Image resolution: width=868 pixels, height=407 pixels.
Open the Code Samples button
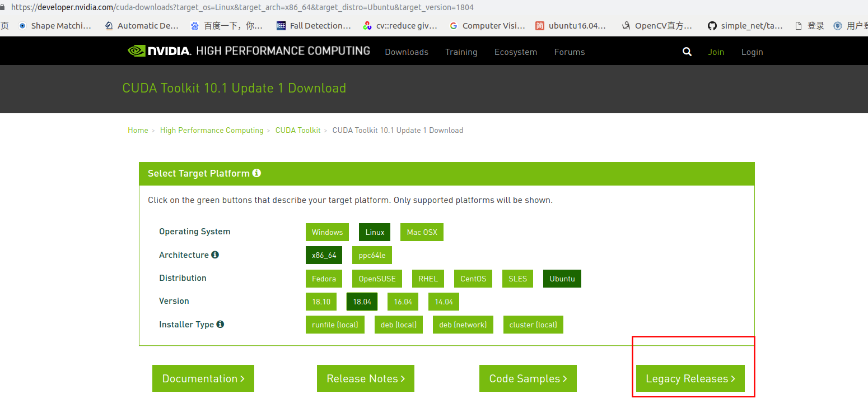click(528, 378)
